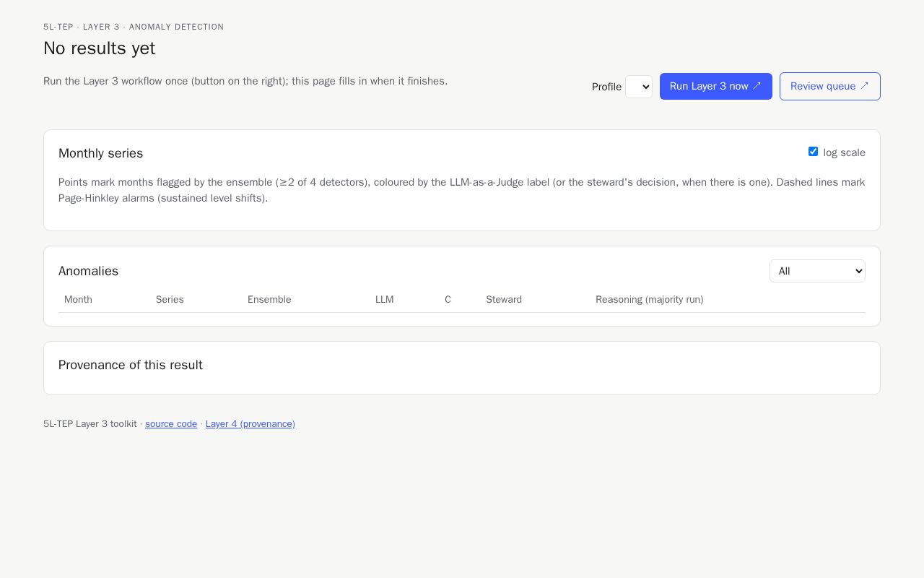924x578 pixels.
Task: Click the Month column header
Action: tap(78, 299)
